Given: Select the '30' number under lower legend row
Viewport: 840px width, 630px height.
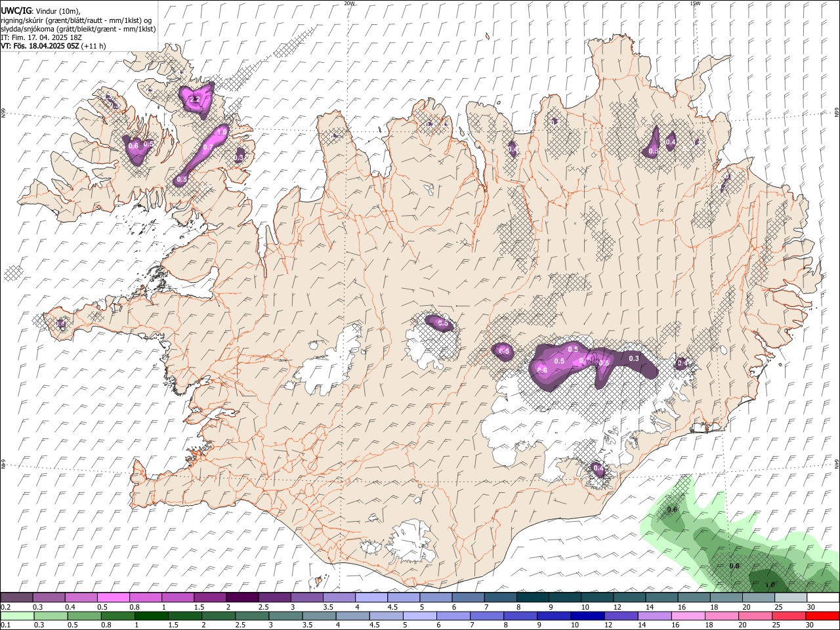Looking at the screenshot, I should coord(810,625).
